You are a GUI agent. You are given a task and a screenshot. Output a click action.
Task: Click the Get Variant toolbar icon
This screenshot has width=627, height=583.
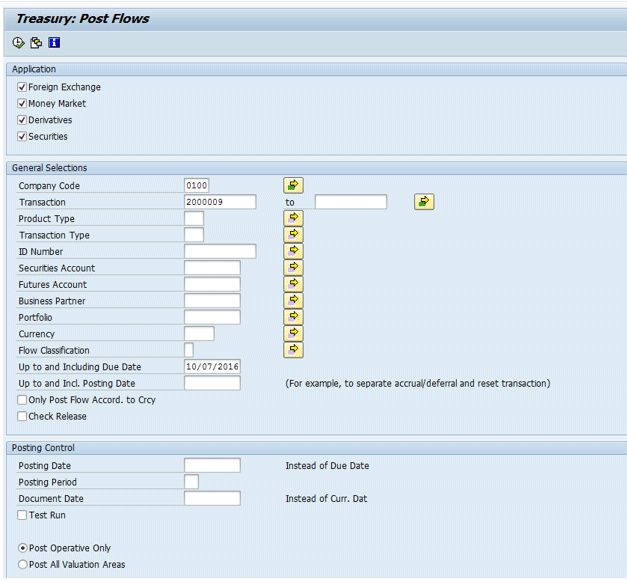[36, 43]
